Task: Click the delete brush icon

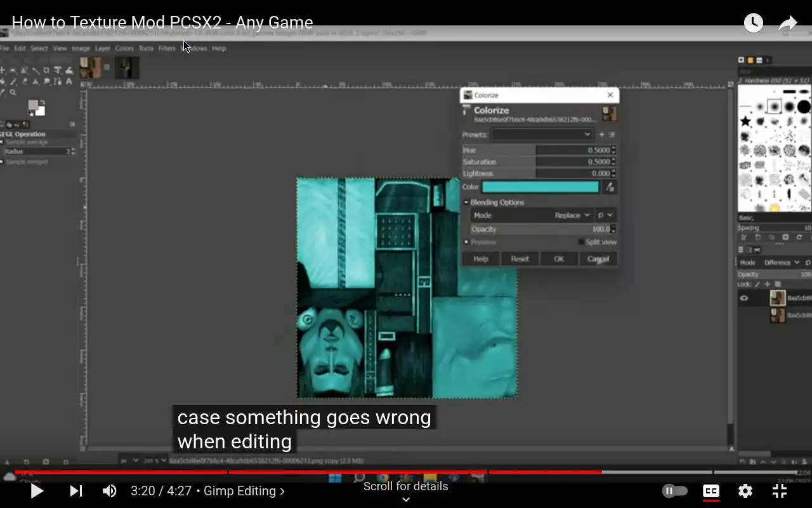Action: (785, 237)
